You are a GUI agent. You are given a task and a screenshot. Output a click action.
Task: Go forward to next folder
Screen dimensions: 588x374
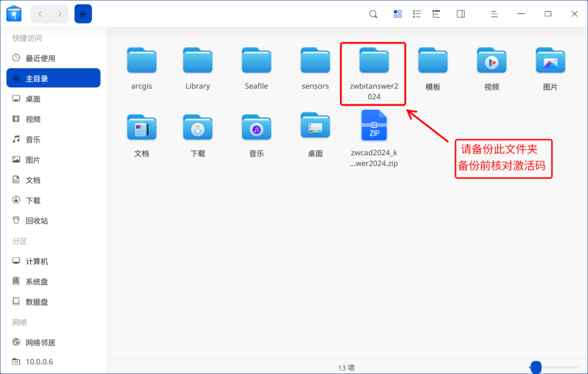point(59,14)
